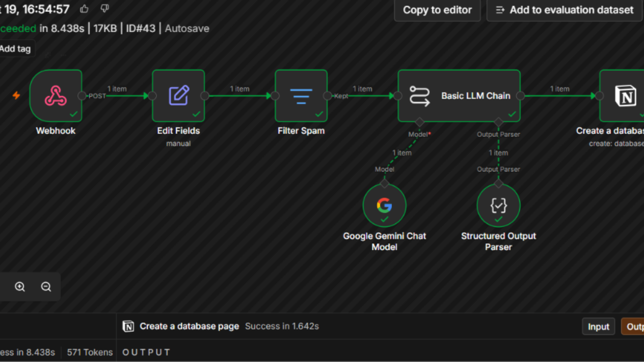This screenshot has height=362, width=644.
Task: Click the Filter Spam Kept output connector
Action: [328, 96]
